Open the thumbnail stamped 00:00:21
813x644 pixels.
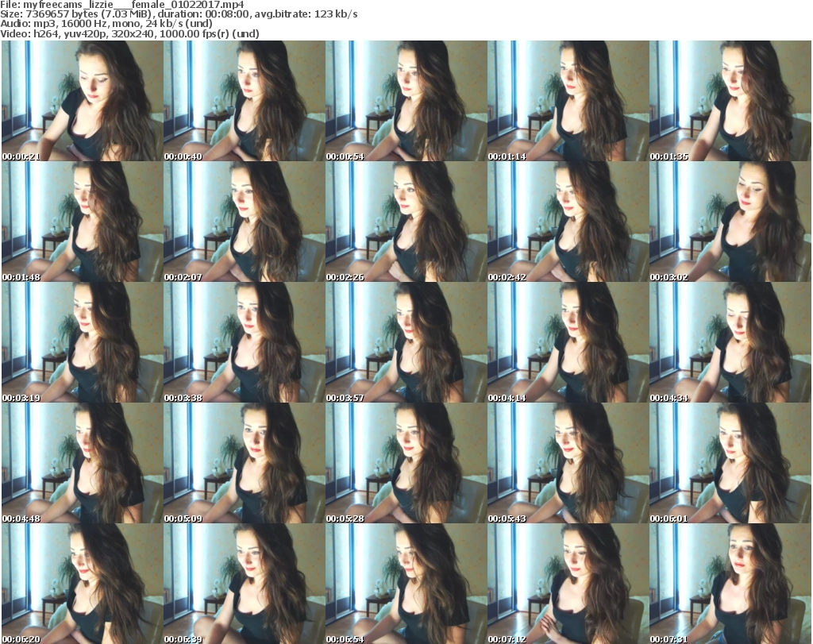click(x=83, y=101)
